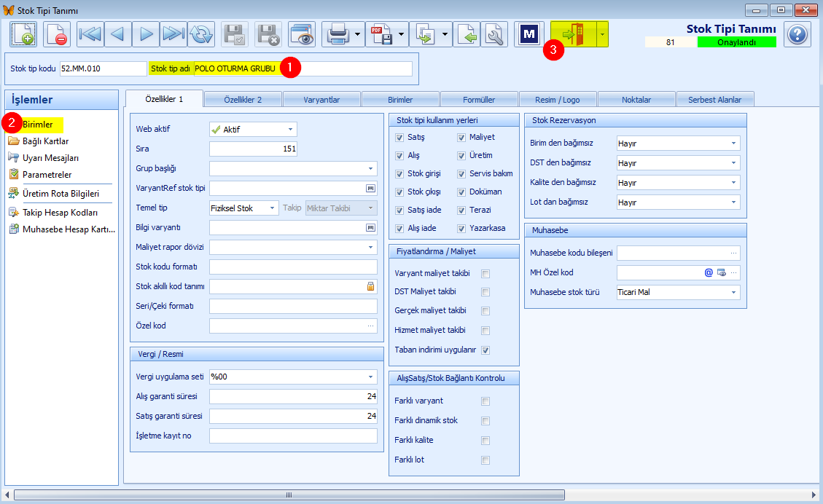Enable Varyant maliyet takibi checkbox

pyautogui.click(x=485, y=274)
